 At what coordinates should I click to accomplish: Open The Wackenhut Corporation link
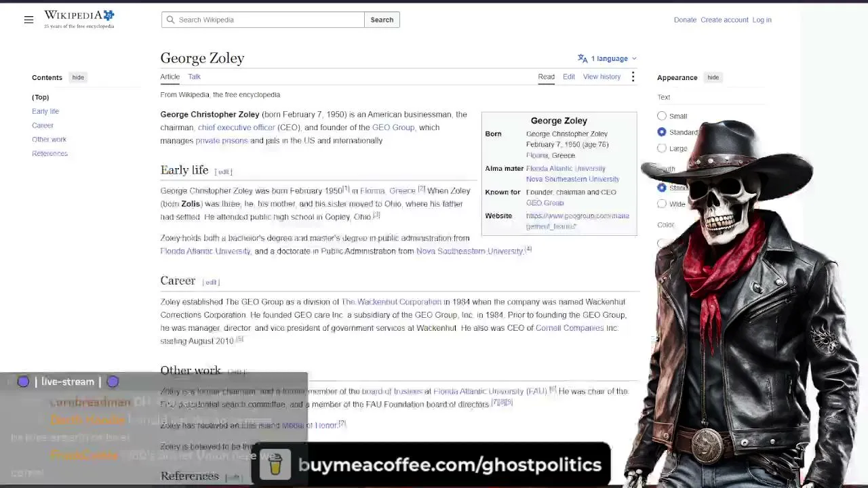[x=391, y=302]
